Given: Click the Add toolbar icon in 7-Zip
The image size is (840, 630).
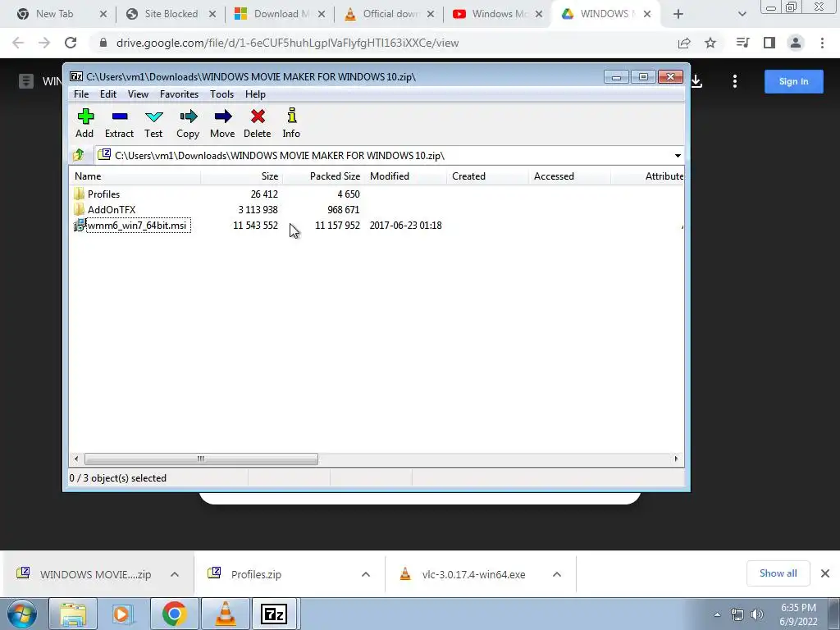Looking at the screenshot, I should click(x=84, y=123).
